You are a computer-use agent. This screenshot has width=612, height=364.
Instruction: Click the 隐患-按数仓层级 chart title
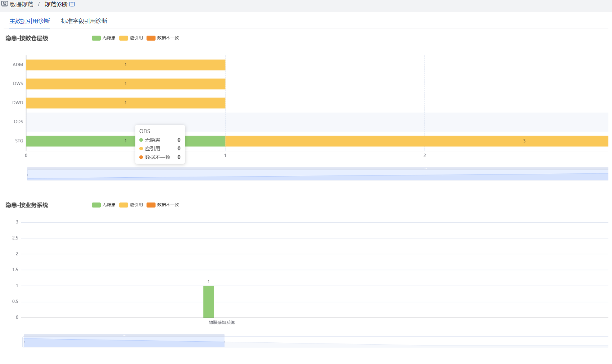point(27,38)
